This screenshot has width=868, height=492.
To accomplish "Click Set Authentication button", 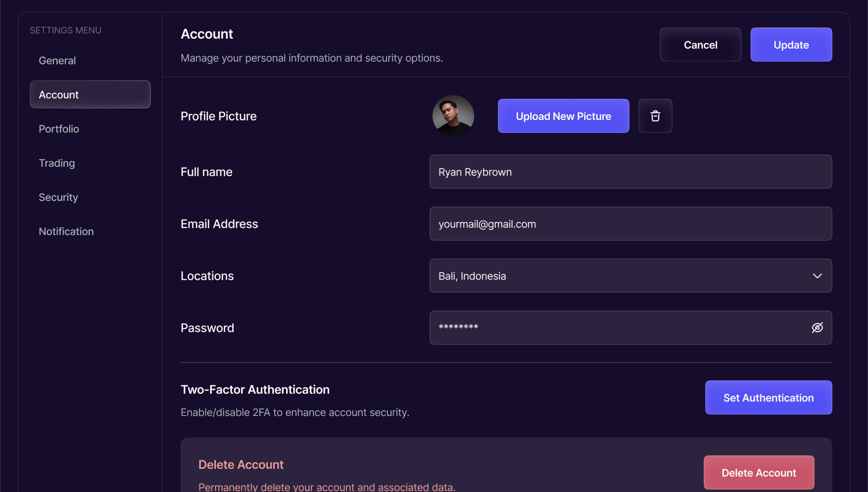I will click(x=768, y=397).
